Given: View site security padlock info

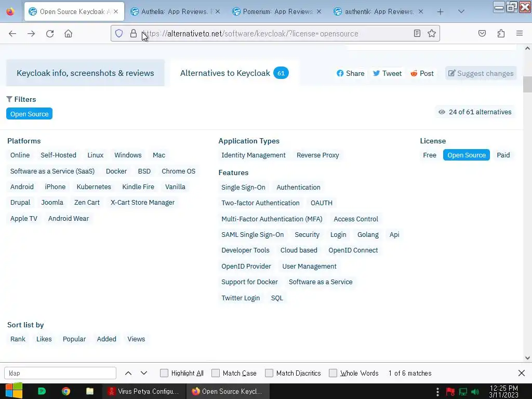Looking at the screenshot, I should [x=134, y=33].
